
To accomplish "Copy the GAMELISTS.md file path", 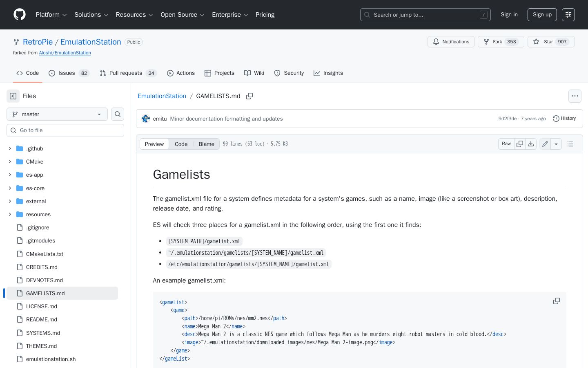I will [249, 96].
